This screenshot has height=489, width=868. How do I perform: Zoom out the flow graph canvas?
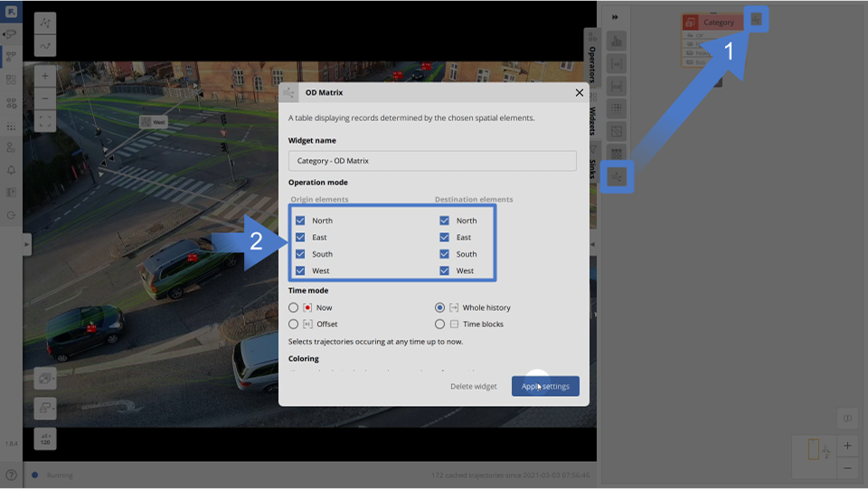click(x=847, y=468)
